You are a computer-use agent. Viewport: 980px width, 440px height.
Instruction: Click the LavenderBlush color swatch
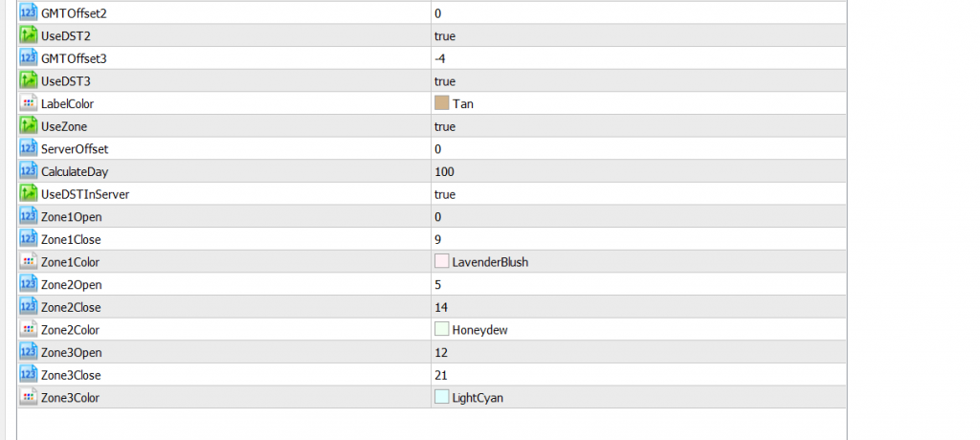click(442, 262)
